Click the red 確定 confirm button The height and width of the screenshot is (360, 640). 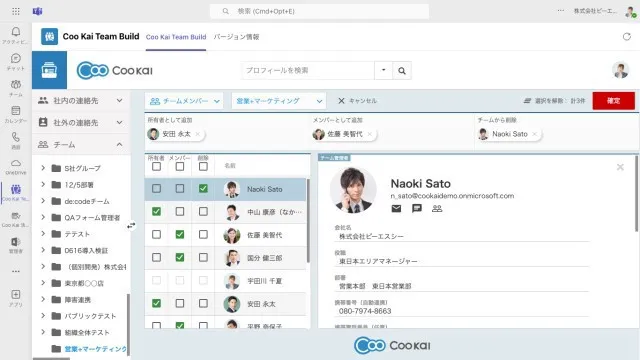(613, 101)
